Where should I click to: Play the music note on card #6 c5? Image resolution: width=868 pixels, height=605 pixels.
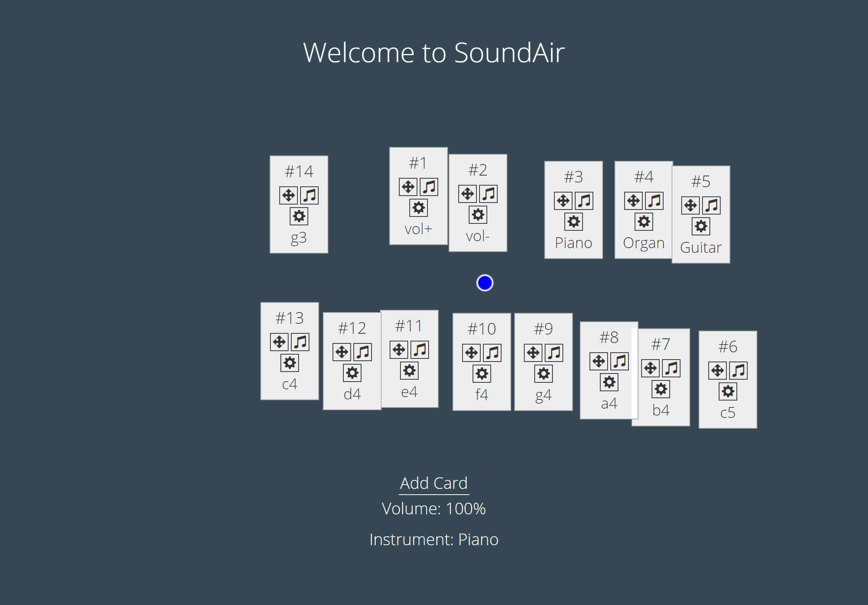738,370
